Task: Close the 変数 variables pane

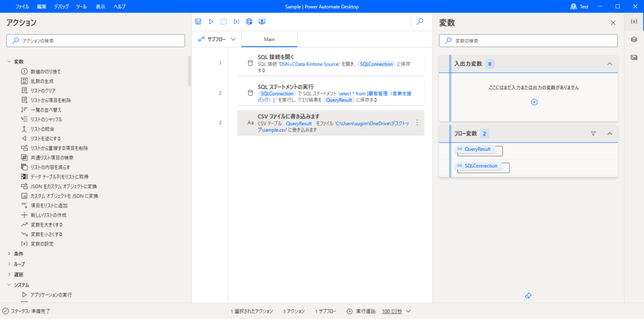Action: (613, 23)
